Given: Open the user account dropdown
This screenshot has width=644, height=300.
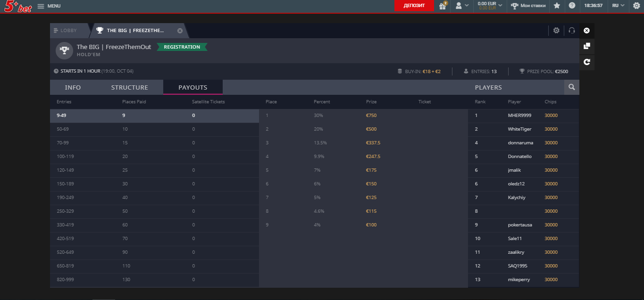Looking at the screenshot, I should (x=461, y=6).
